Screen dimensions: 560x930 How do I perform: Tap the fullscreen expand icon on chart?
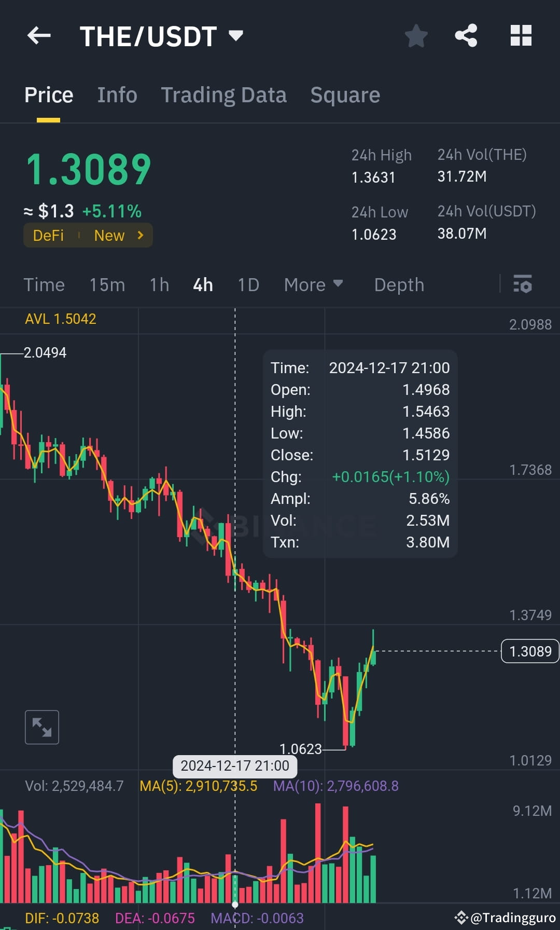pos(41,727)
